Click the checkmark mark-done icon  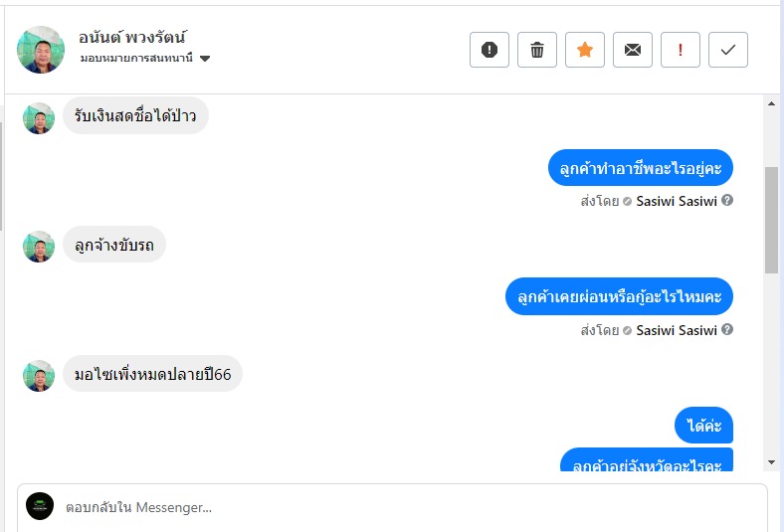(728, 50)
